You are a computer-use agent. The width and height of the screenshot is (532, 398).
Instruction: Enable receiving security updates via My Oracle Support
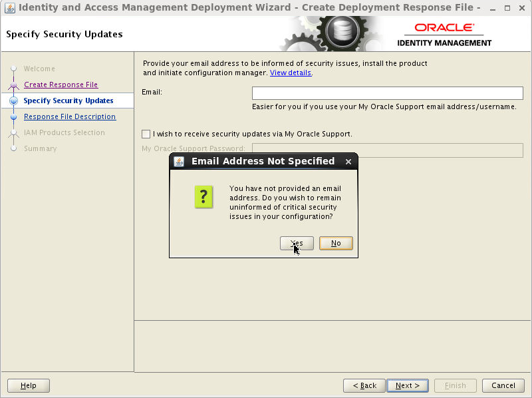pyautogui.click(x=146, y=134)
